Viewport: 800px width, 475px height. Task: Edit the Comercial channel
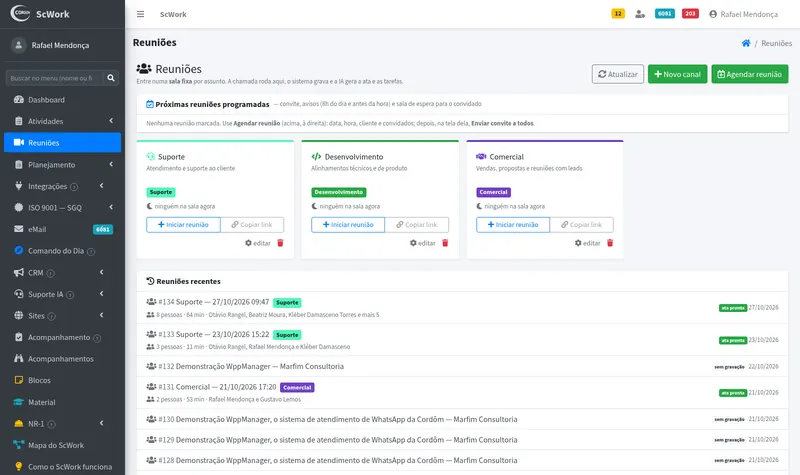point(587,243)
